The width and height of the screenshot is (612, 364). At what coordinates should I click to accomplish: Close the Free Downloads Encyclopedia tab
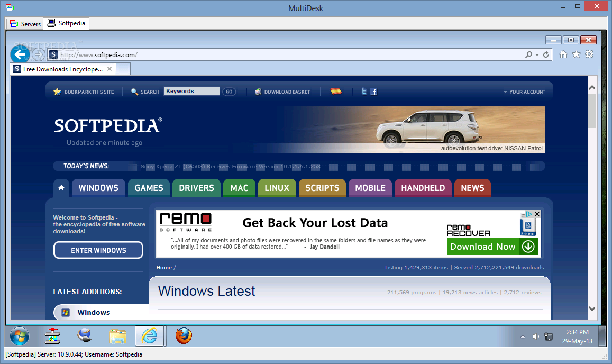click(x=109, y=69)
